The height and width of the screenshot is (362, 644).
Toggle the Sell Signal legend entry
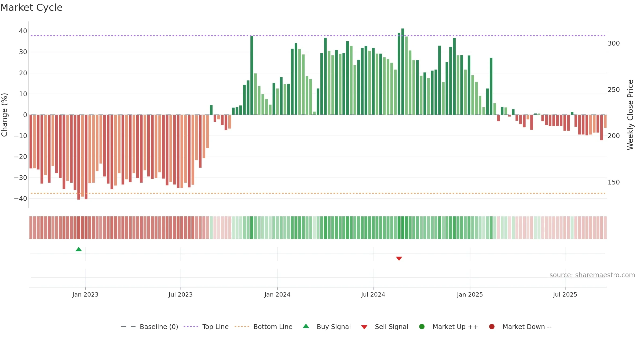click(385, 327)
